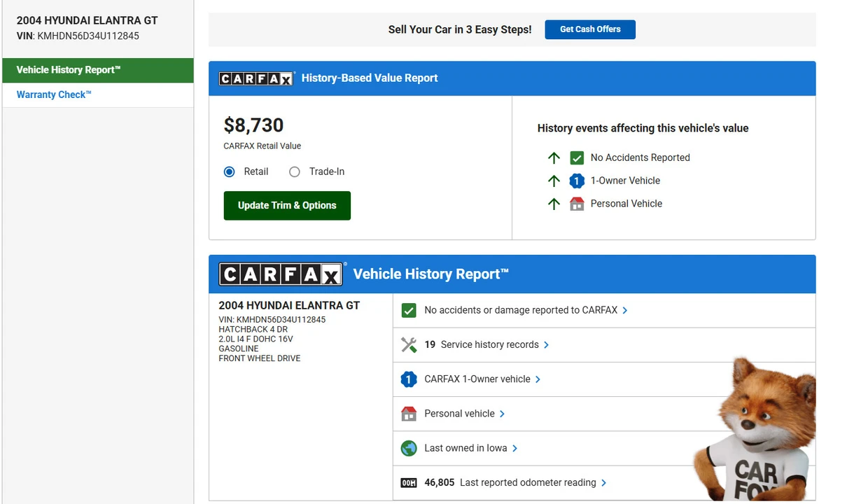The image size is (868, 504).
Task: Click History events affecting this vehicle's value heading
Action: click(x=643, y=128)
